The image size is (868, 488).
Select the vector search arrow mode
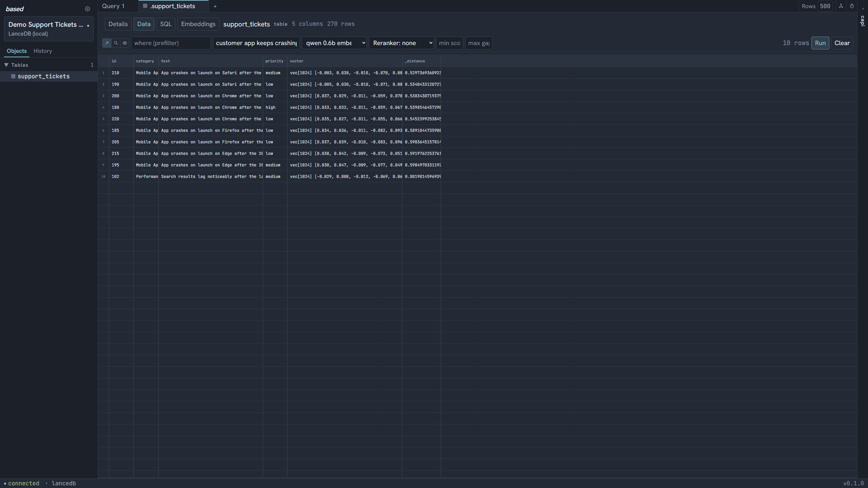[107, 43]
